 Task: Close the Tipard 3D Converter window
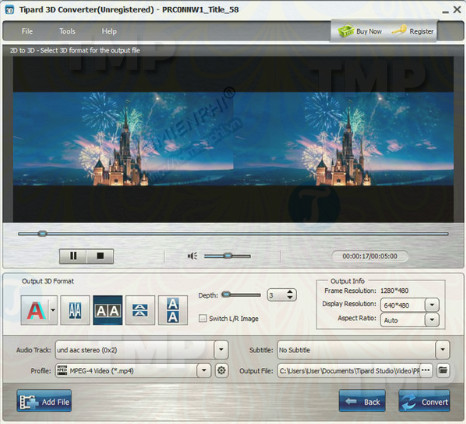[x=457, y=10]
